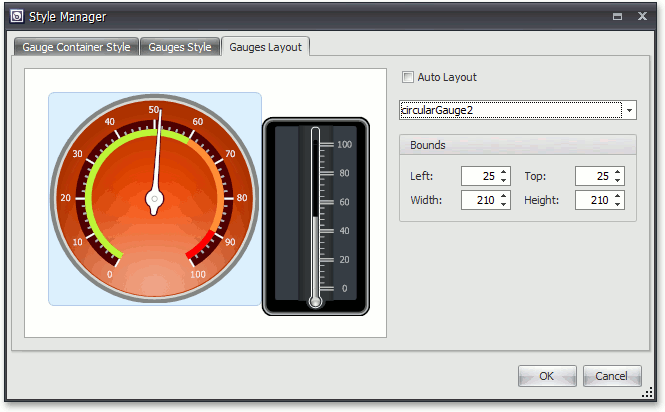This screenshot has height=412, width=665.
Task: Maximize the Style Manager window
Action: 617,17
